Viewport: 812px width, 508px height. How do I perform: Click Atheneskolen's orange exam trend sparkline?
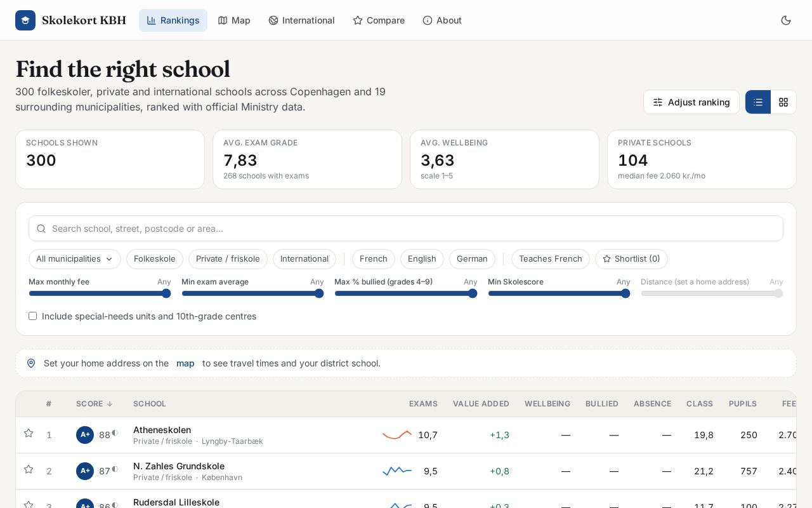point(397,435)
